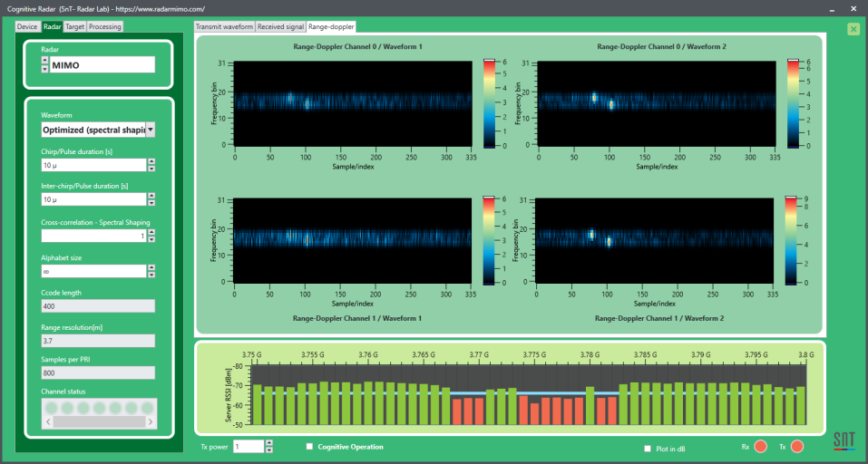Click the first Channel status indicator circle
This screenshot has width=868, height=464.
(x=51, y=408)
